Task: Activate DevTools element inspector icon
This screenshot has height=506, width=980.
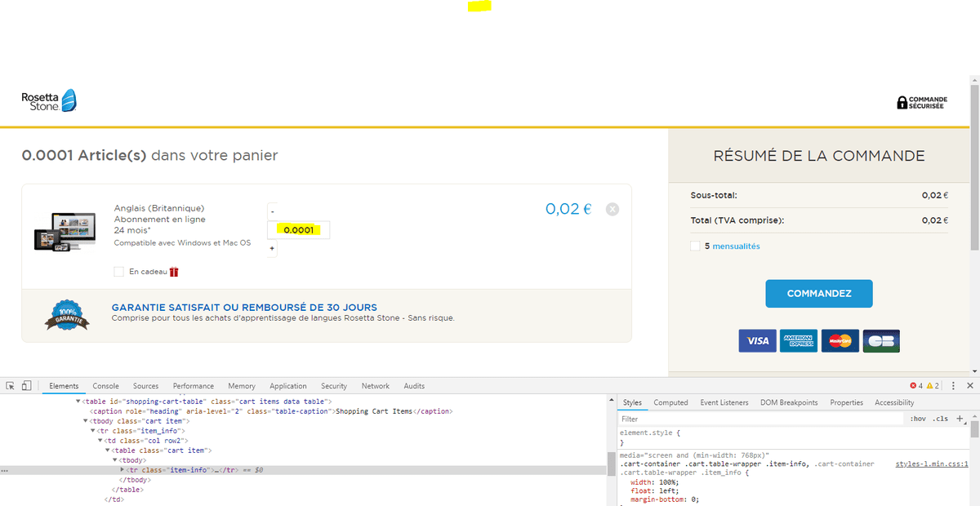Action: pyautogui.click(x=11, y=386)
